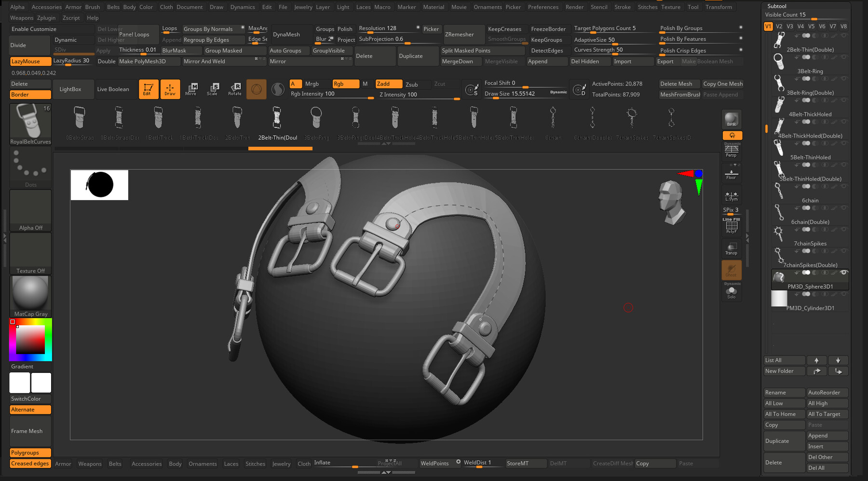Open the Brush menu

click(x=93, y=7)
